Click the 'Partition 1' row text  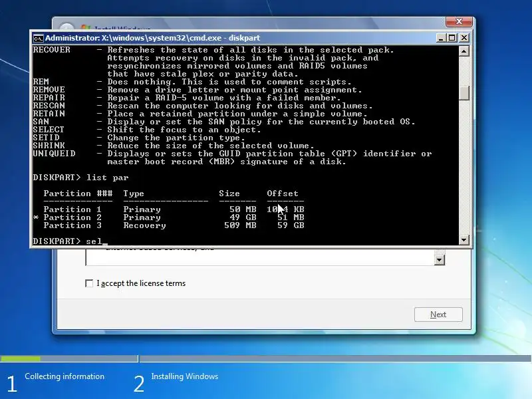[72, 209]
